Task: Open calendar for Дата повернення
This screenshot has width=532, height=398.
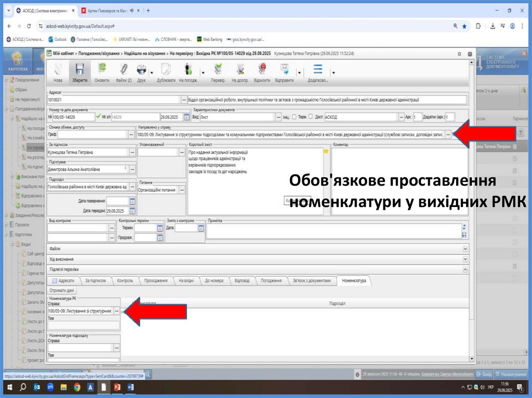Action: [x=132, y=201]
